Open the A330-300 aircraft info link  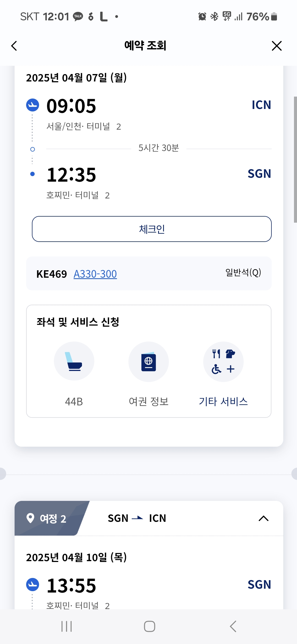pos(95,274)
